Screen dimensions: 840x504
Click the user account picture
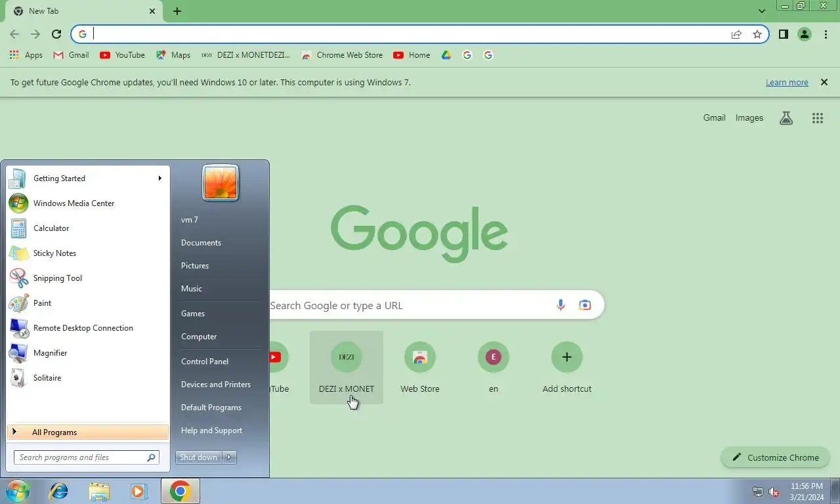click(x=220, y=182)
